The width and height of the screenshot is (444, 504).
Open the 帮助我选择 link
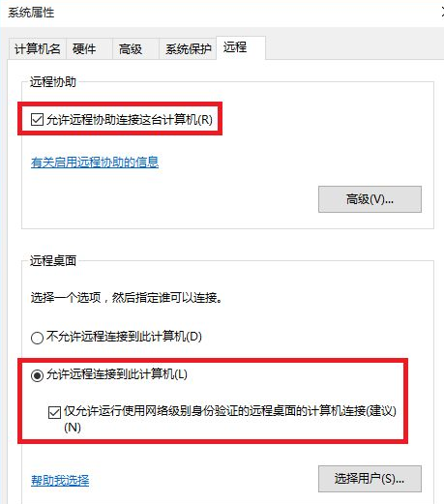coord(60,480)
